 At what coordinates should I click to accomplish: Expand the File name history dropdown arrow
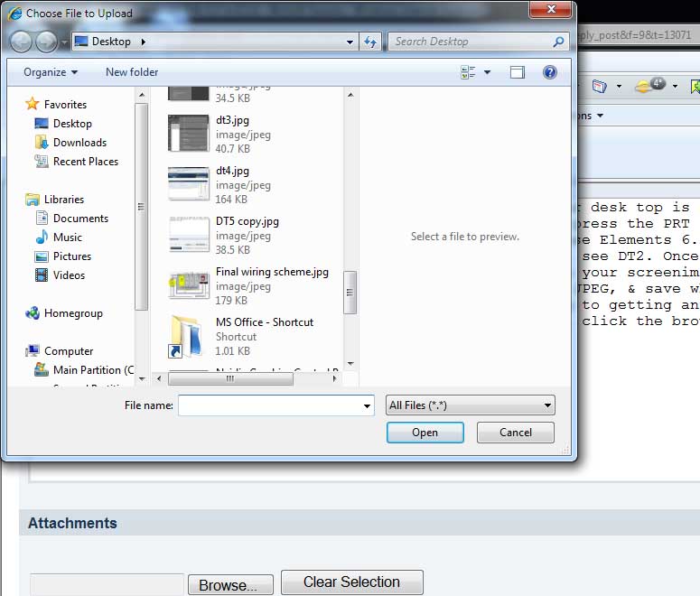367,406
